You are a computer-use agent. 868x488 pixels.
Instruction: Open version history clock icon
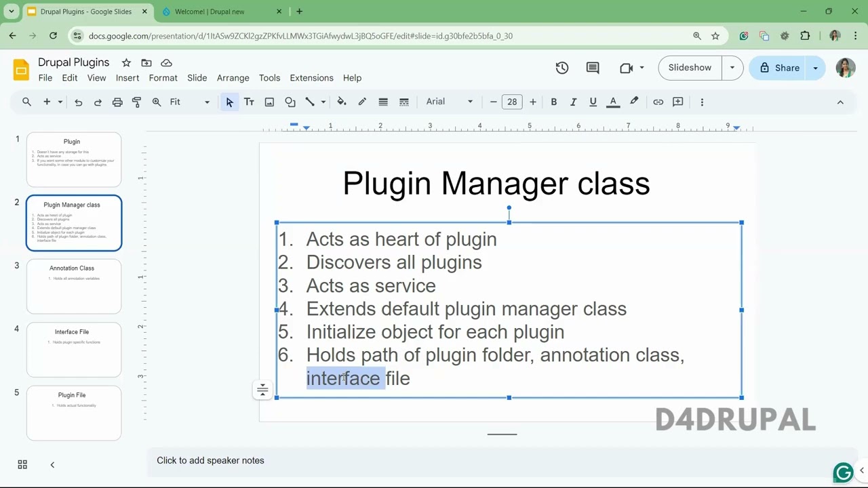pyautogui.click(x=562, y=68)
